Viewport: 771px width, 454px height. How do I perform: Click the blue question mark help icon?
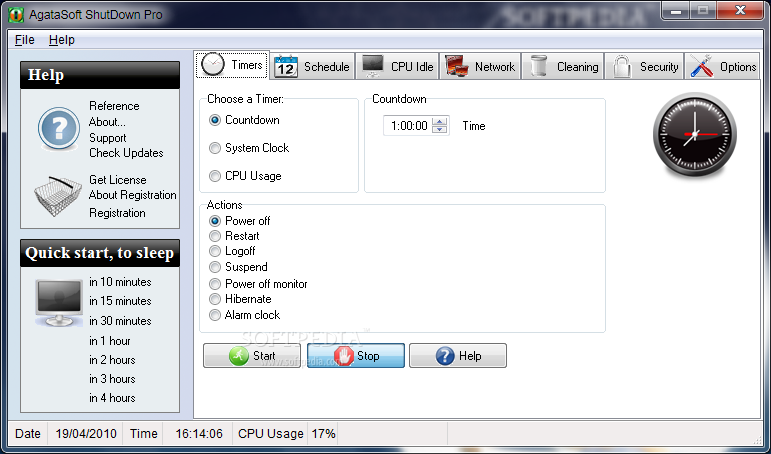pyautogui.click(x=59, y=129)
